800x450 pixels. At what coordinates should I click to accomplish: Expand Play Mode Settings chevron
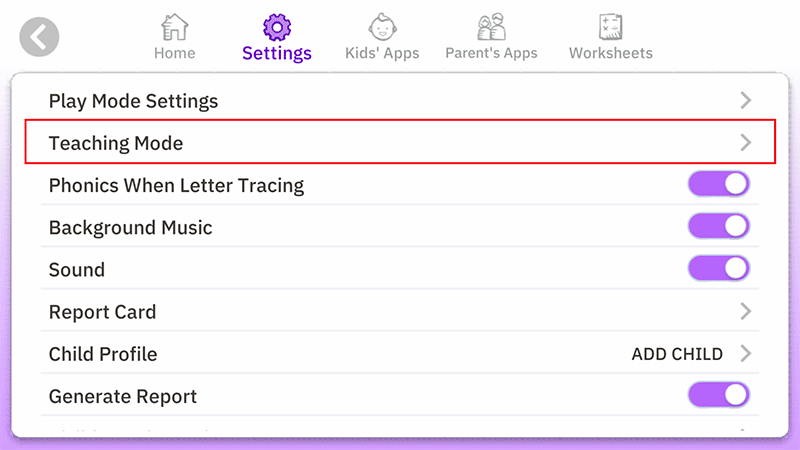point(745,101)
